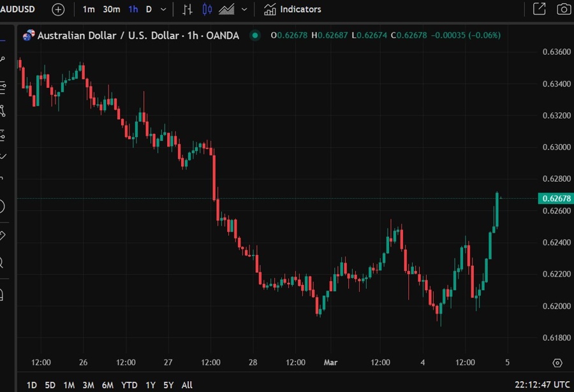Click the area chart style icon
574x392 pixels.
228,9
